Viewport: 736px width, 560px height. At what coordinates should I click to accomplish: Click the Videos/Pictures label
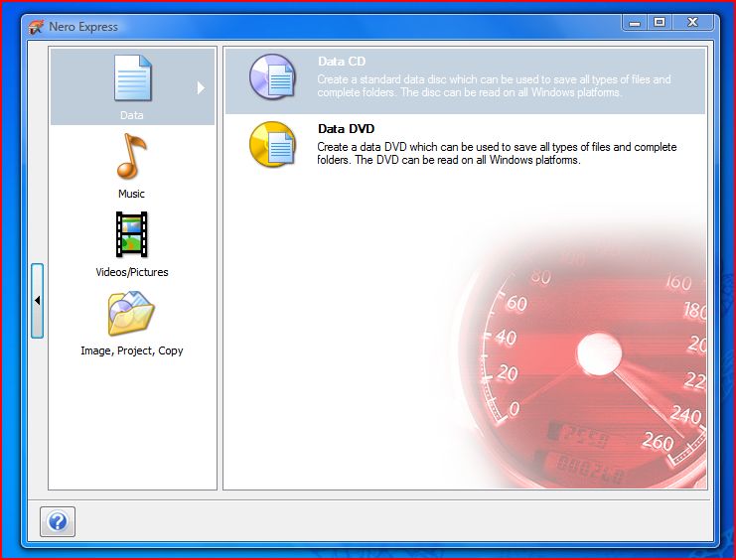tap(132, 272)
